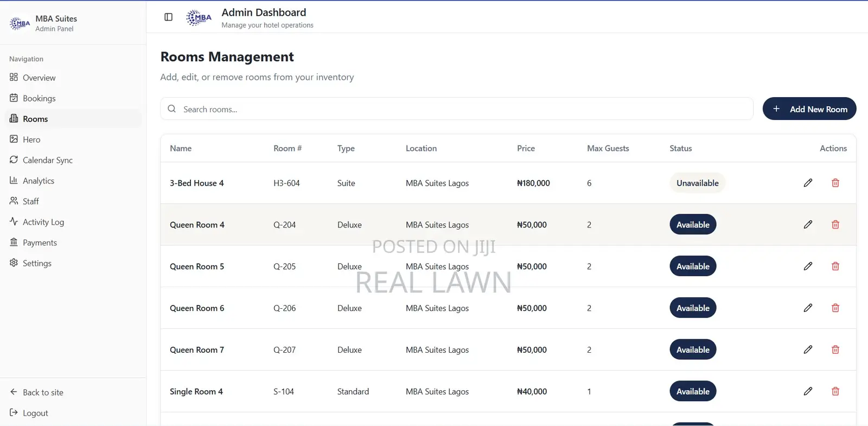Image resolution: width=868 pixels, height=426 pixels.
Task: Select room number S-104
Action: (x=284, y=391)
